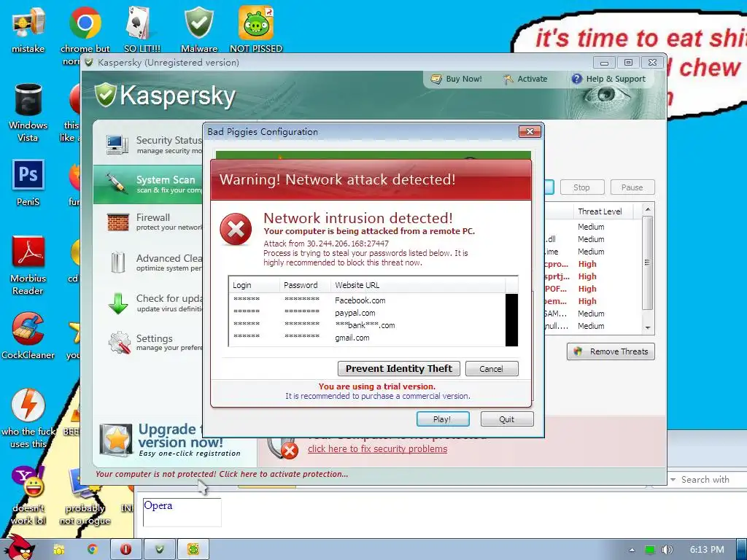Viewport: 747px width, 560px height.
Task: Open Firewall section in sidebar
Action: pos(148,222)
